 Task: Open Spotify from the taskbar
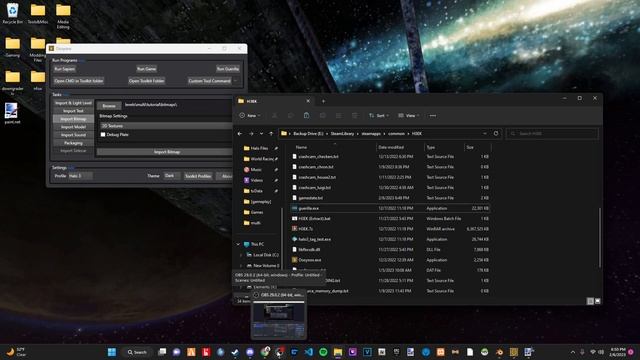click(x=323, y=352)
